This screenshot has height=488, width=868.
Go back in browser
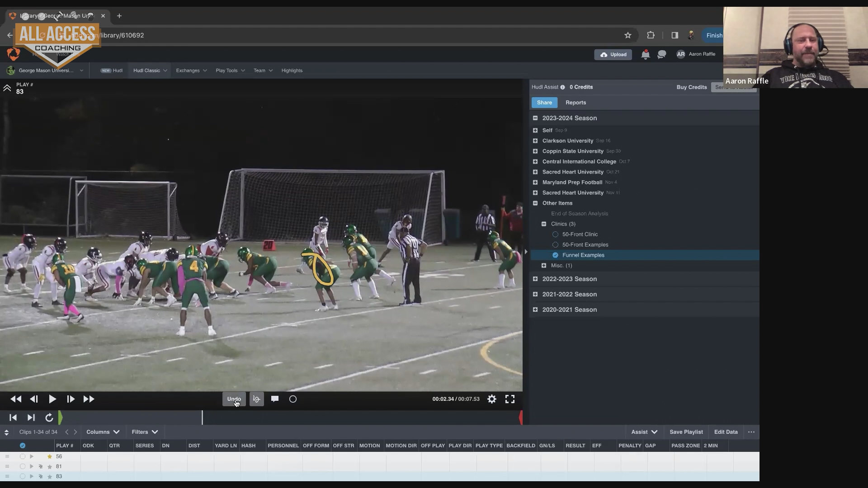pyautogui.click(x=10, y=35)
